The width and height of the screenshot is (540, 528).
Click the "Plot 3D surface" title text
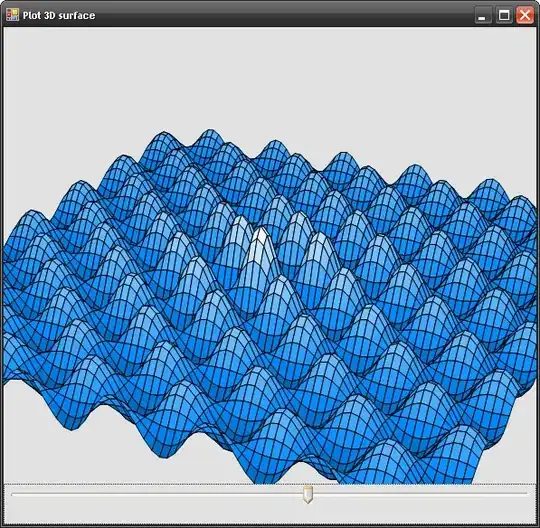(59, 15)
